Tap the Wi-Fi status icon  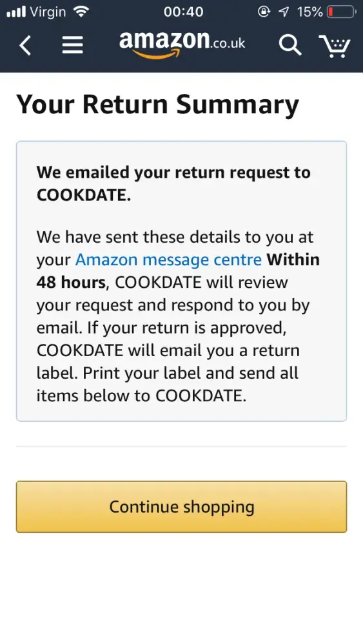[81, 12]
